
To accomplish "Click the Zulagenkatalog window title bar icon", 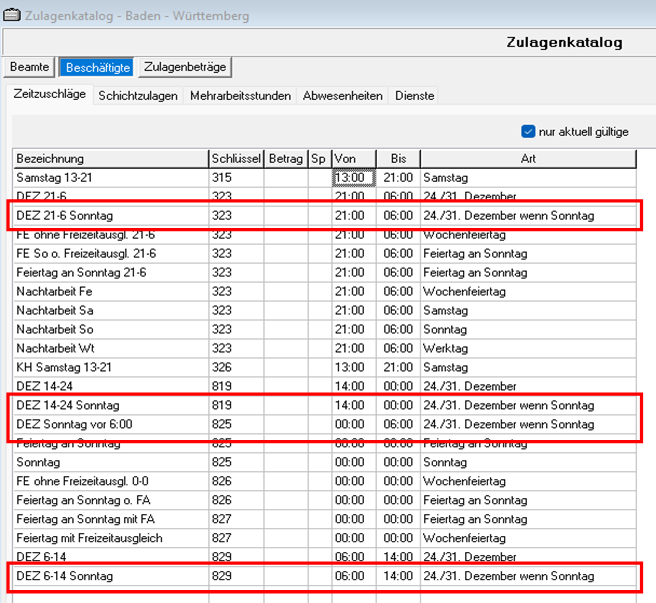I will [12, 16].
